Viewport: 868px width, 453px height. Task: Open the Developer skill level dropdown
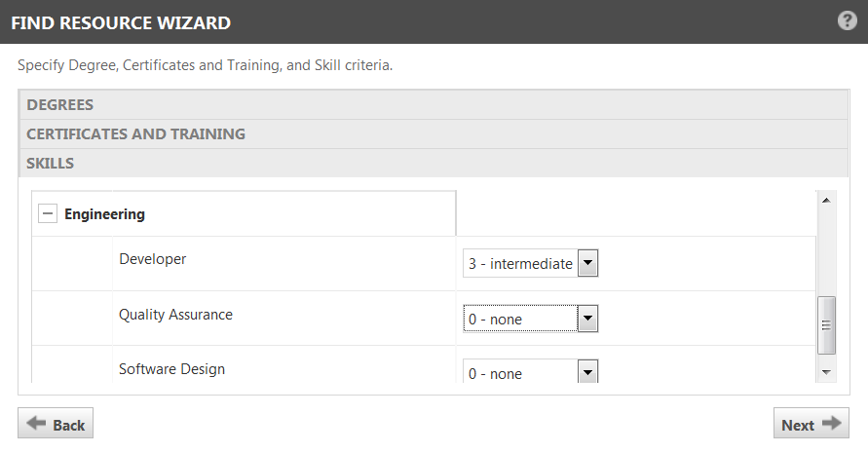coord(587,263)
